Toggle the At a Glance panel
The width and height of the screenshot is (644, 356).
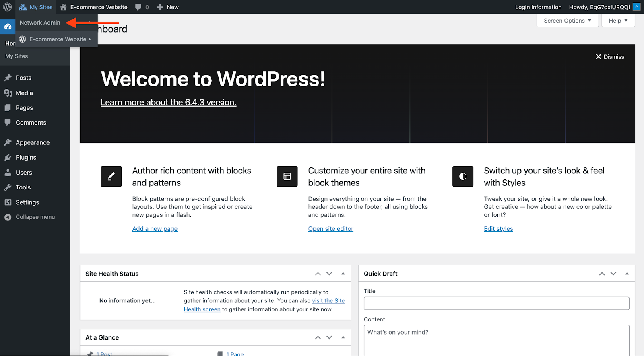click(343, 337)
